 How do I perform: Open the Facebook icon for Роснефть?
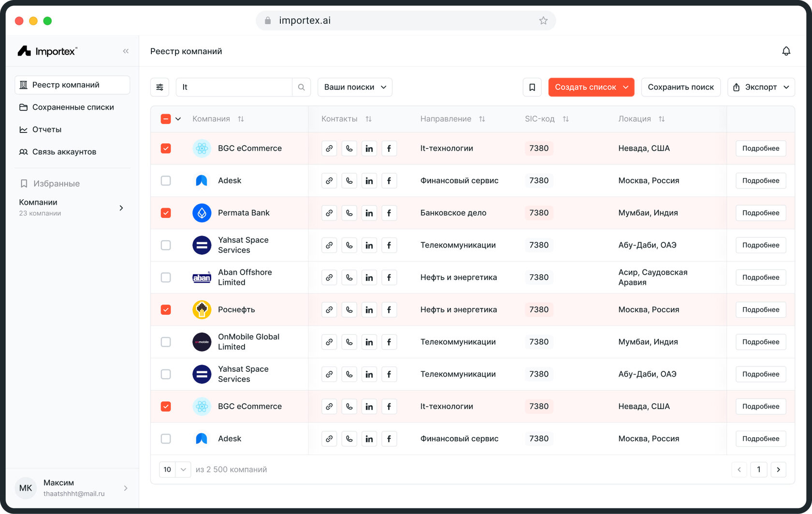tap(389, 309)
